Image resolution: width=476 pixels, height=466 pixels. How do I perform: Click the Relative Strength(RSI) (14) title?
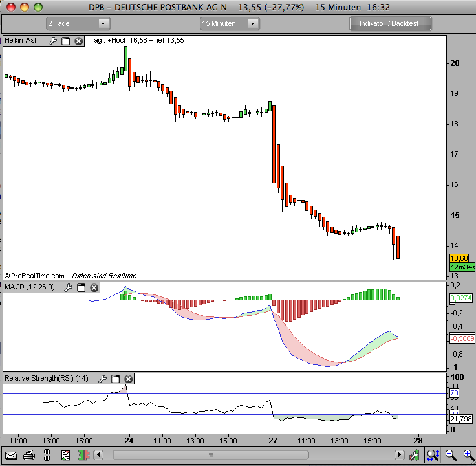[x=47, y=378]
